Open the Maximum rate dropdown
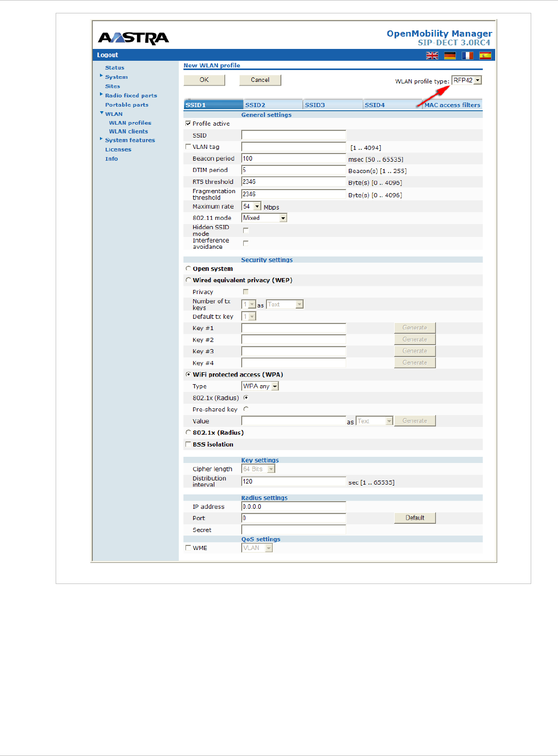 pos(251,207)
